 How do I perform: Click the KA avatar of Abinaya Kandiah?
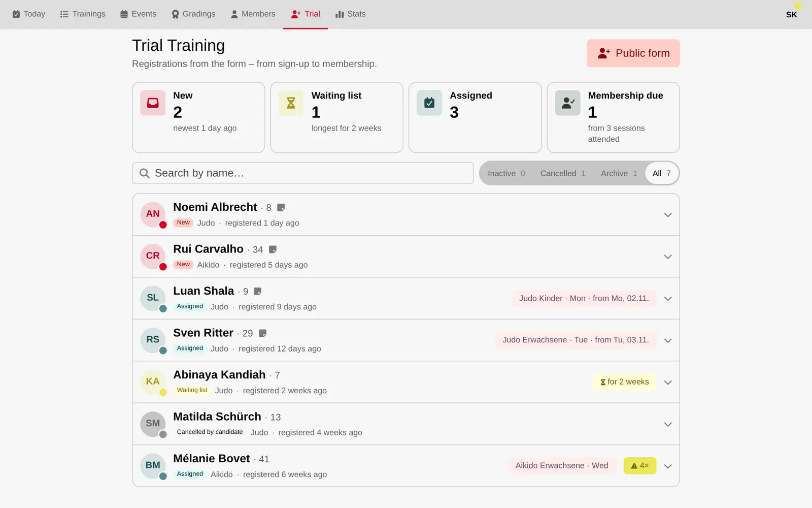tap(153, 382)
